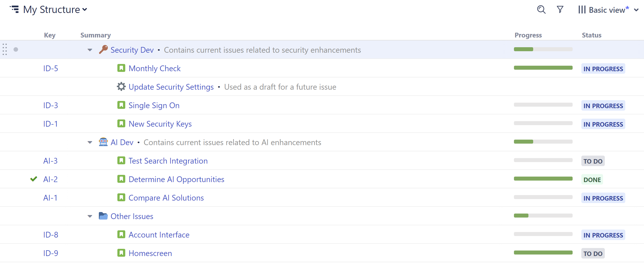Collapse the Other Issues folder
Screen dimensions: 644x263
point(90,216)
